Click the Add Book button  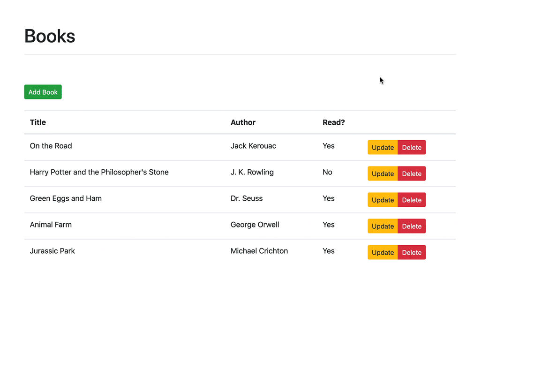43,92
